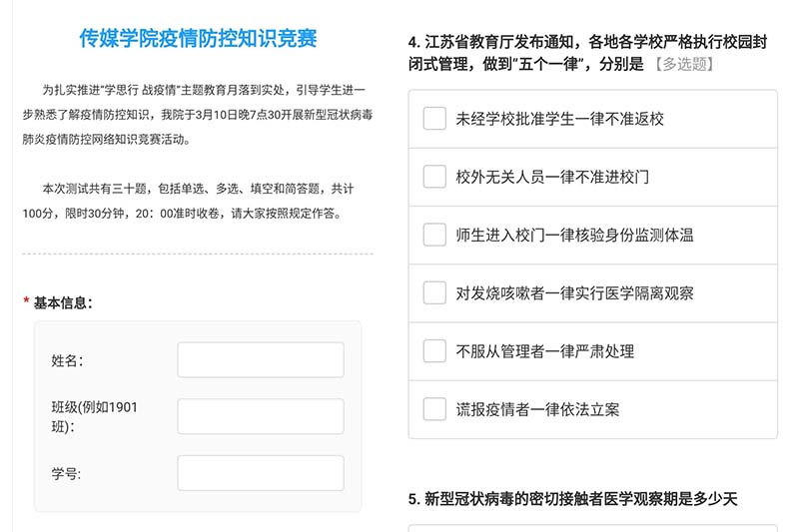Image resolution: width=799 pixels, height=532 pixels.
Task: Click into the 学号 input field
Action: 260,473
